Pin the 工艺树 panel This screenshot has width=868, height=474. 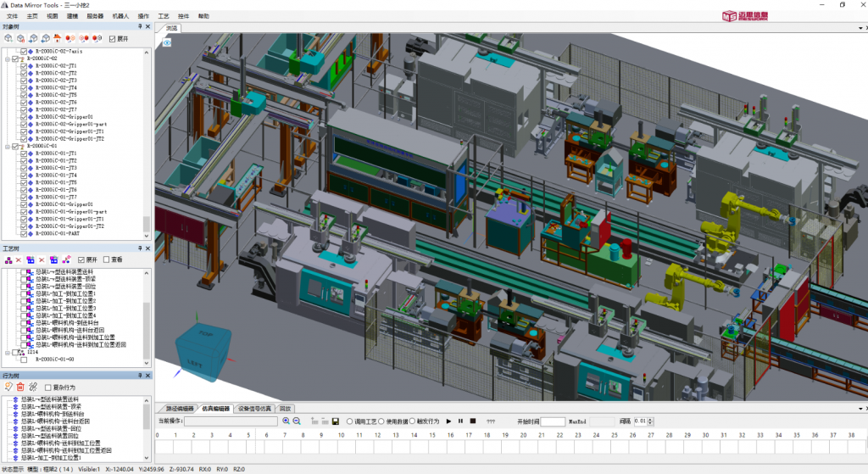[140, 248]
